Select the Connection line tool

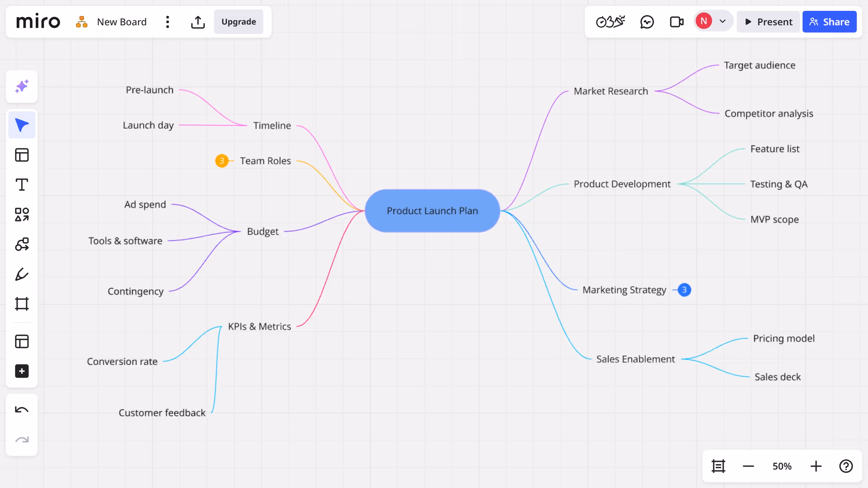[x=22, y=244]
